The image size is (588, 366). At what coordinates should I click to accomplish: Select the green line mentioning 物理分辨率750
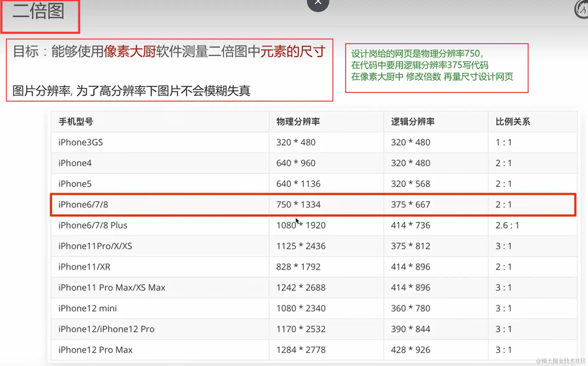417,53
